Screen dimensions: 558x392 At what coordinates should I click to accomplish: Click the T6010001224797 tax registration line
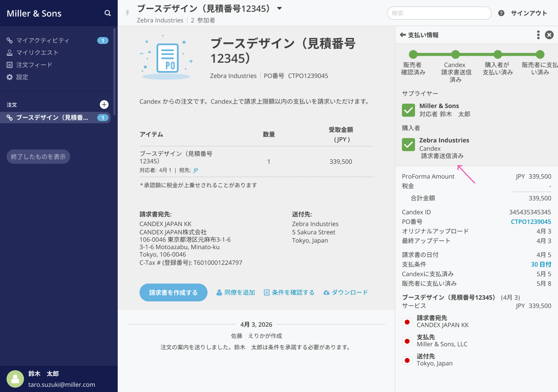tap(191, 263)
